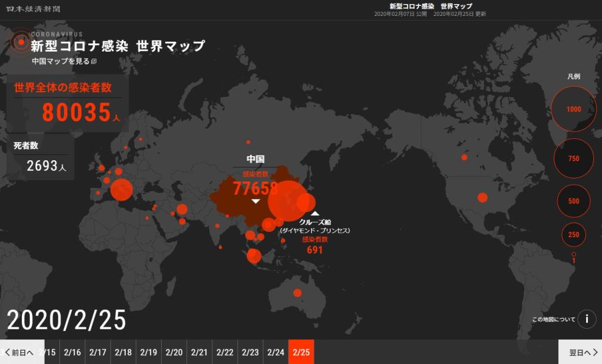Go to previous day with 前日へ
The height and width of the screenshot is (364, 602).
[x=22, y=352]
